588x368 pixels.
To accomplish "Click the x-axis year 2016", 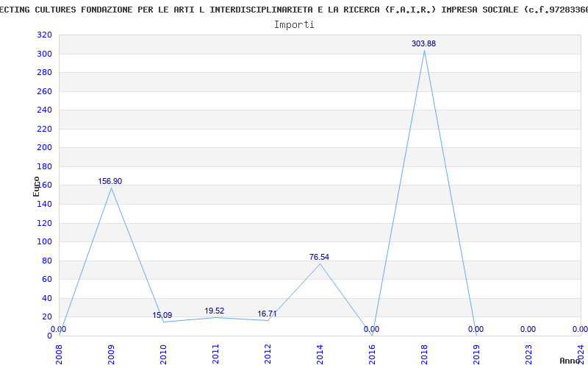I will 372,355.
